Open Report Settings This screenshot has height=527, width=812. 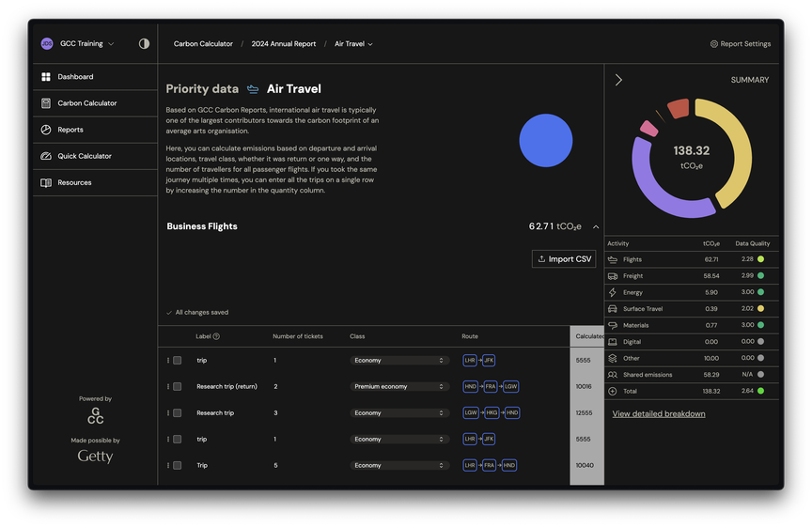740,44
